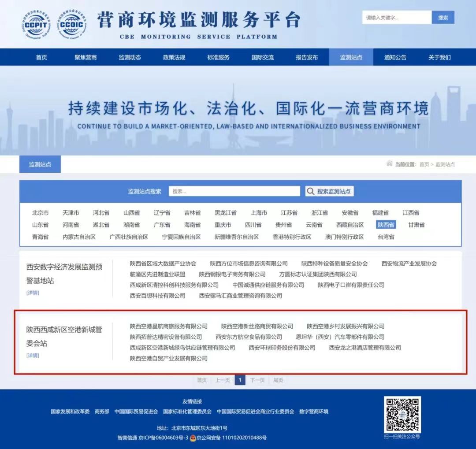This screenshot has height=449, width=476.
Task: Filter stations by 新疆维吾尔自治区
Action: pyautogui.click(x=237, y=237)
